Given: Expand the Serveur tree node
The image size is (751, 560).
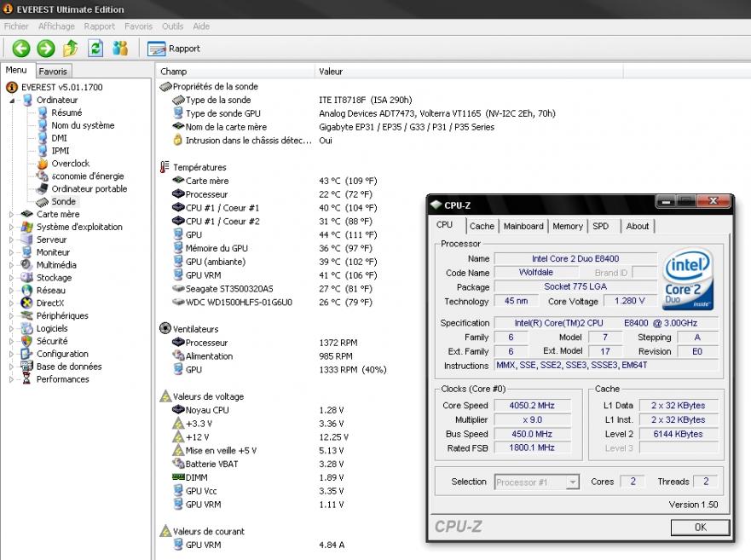Looking at the screenshot, I should click(12, 240).
